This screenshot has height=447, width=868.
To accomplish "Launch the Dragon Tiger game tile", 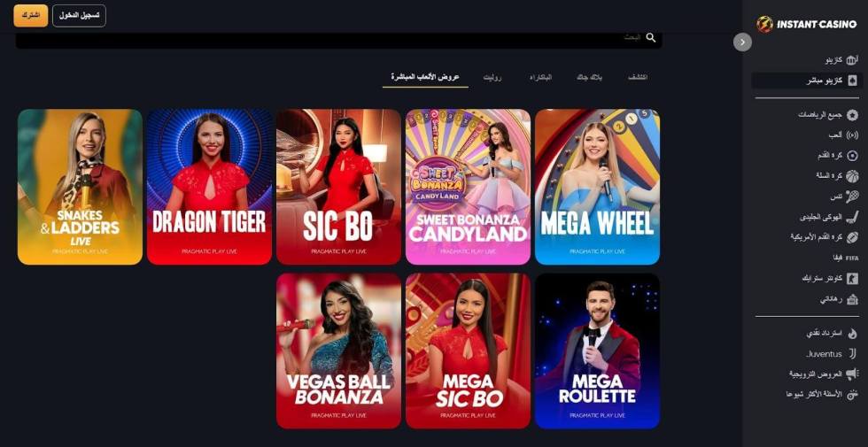I will pos(209,187).
